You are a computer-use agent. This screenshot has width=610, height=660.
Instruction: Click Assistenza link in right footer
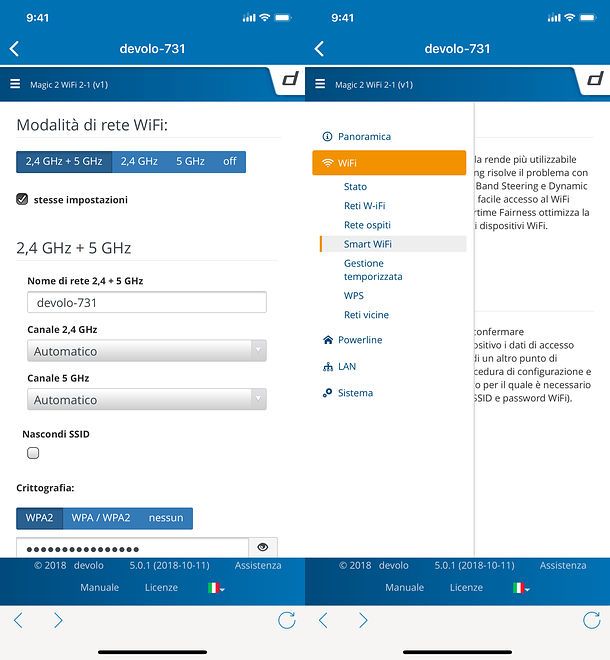[x=563, y=565]
